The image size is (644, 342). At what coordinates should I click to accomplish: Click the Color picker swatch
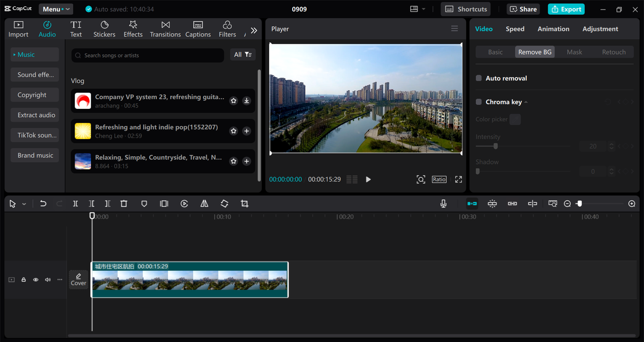tap(515, 119)
